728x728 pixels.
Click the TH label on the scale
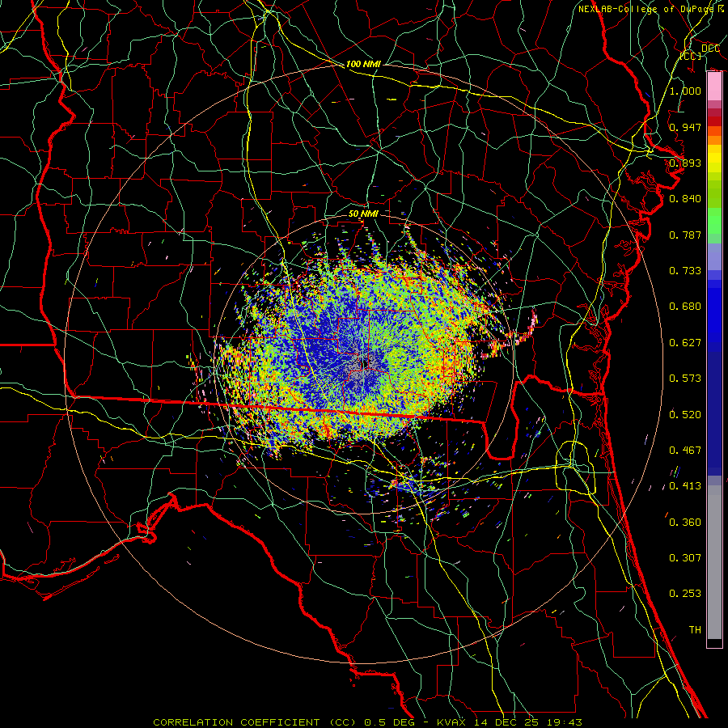695,630
